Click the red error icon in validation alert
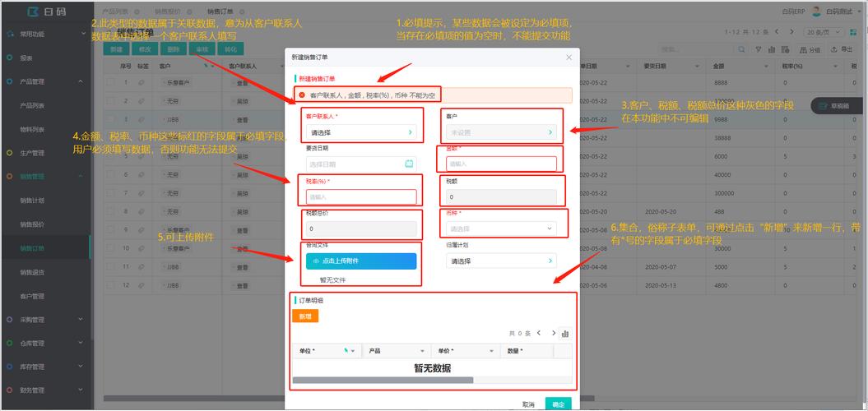The width and height of the screenshot is (868, 411). [302, 95]
